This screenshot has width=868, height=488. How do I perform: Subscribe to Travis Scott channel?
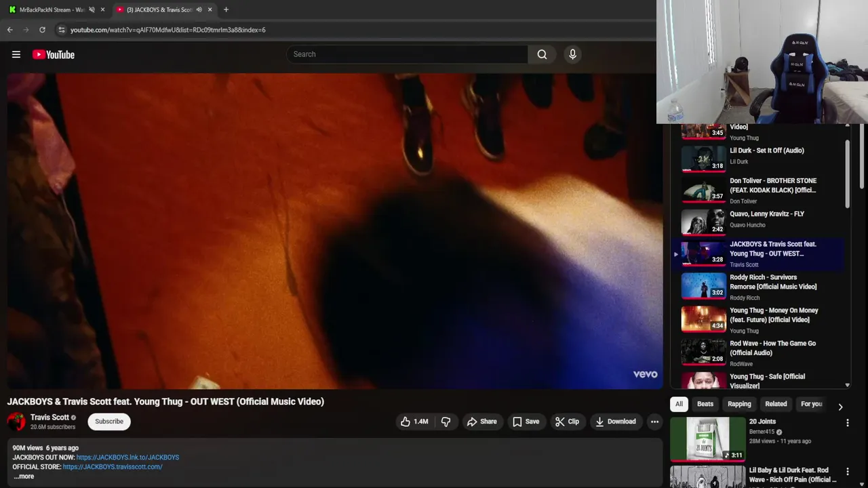[109, 422]
